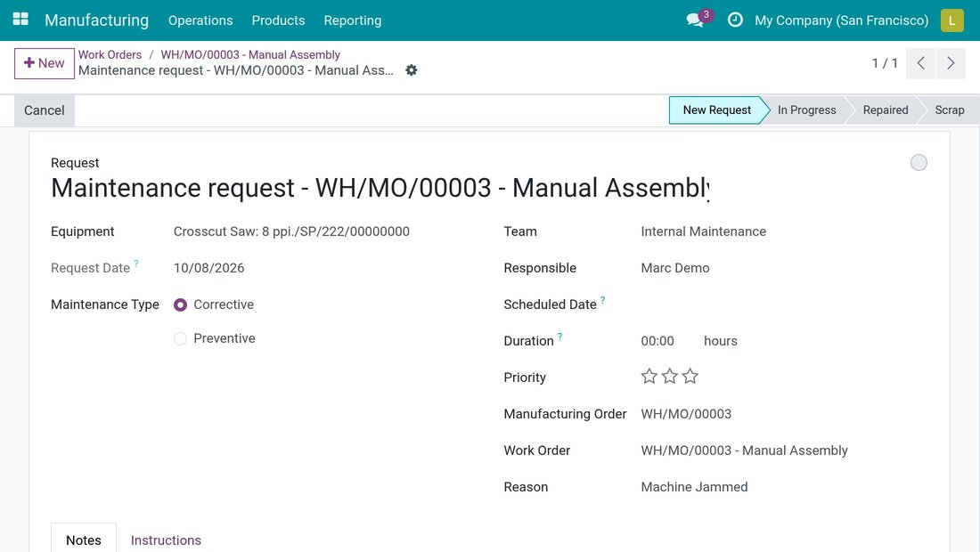The width and height of the screenshot is (980, 552).
Task: Edit Duration 00:00 field
Action: [657, 341]
